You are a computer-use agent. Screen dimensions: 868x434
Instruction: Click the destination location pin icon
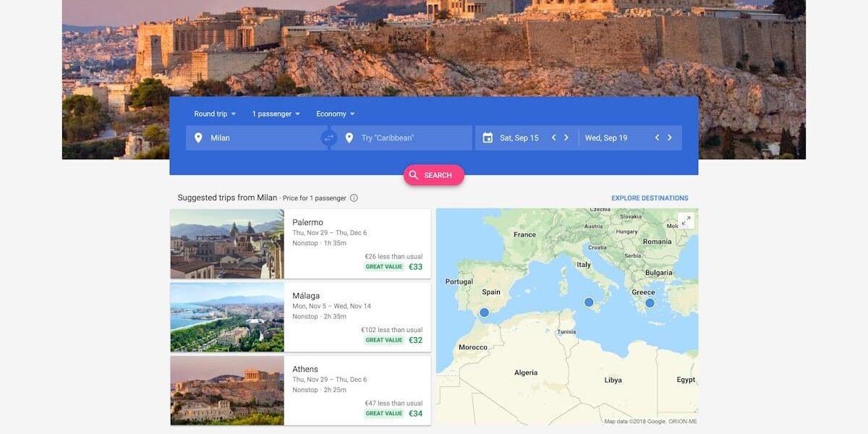point(349,137)
